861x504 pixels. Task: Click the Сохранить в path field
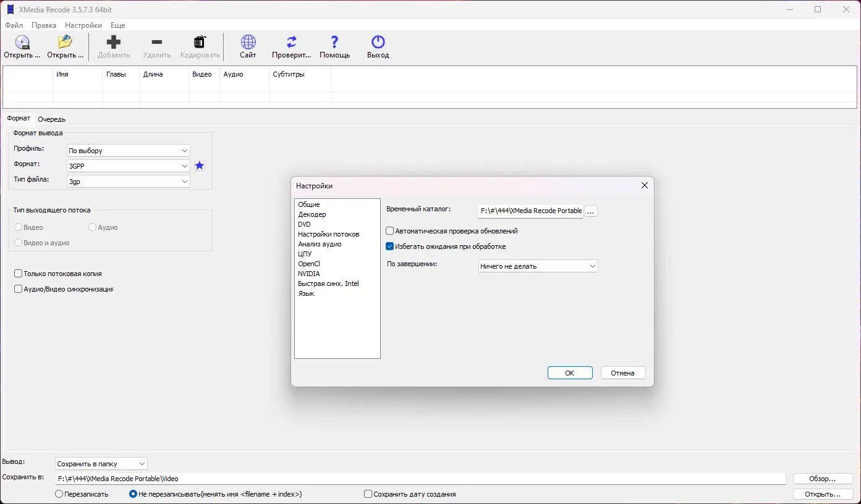click(420, 479)
